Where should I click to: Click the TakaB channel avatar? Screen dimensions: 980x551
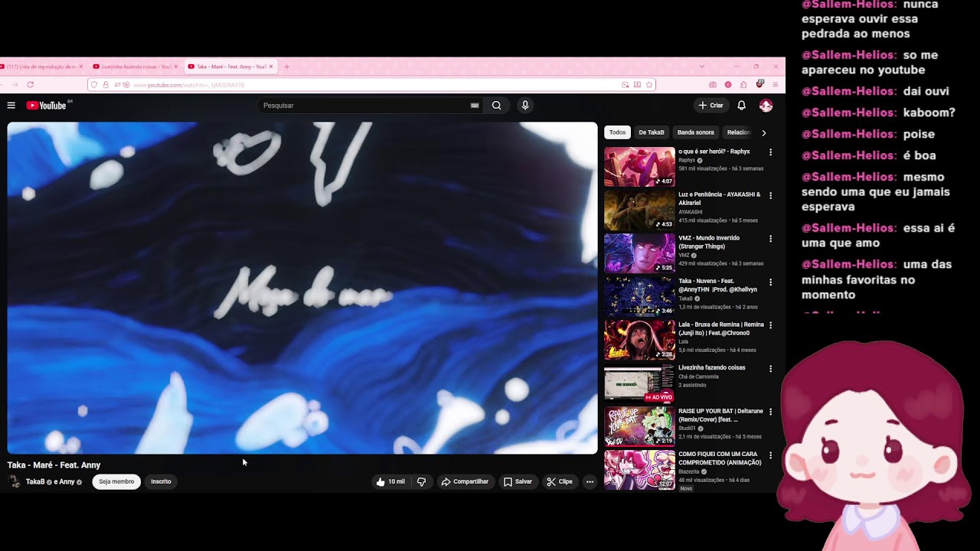click(x=15, y=481)
